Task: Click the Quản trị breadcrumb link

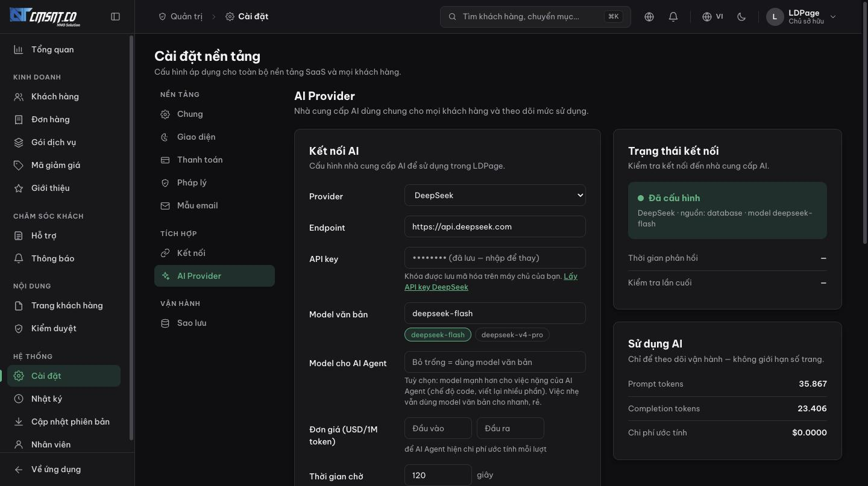Action: tap(180, 16)
